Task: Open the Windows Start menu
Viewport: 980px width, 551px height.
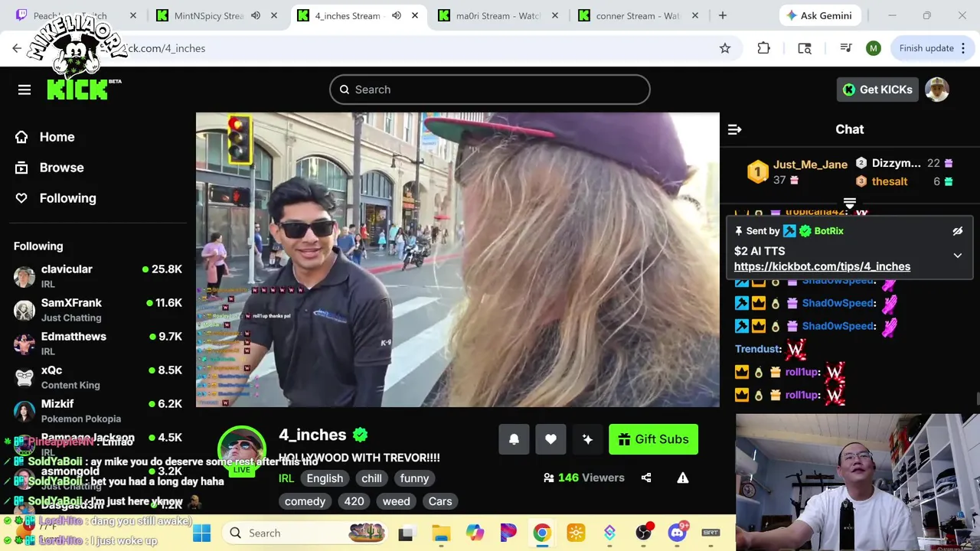Action: 202,533
